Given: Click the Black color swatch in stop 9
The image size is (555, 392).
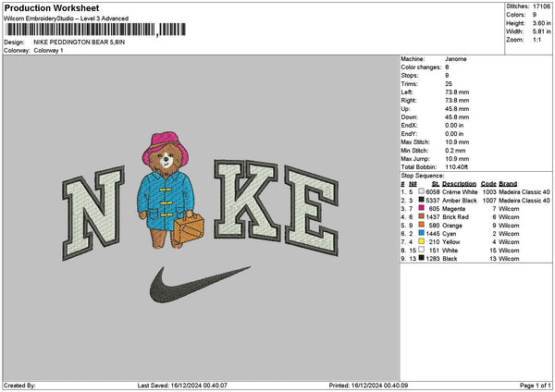Looking at the screenshot, I should click(421, 258).
